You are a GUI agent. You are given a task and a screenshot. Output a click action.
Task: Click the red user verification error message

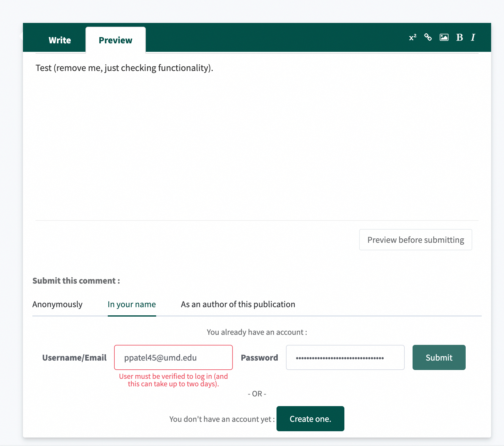pos(173,380)
